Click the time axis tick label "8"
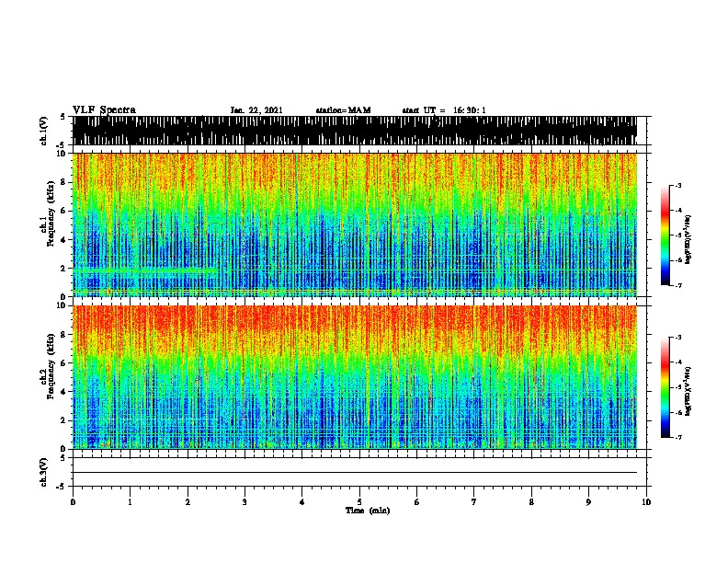 coord(531,502)
